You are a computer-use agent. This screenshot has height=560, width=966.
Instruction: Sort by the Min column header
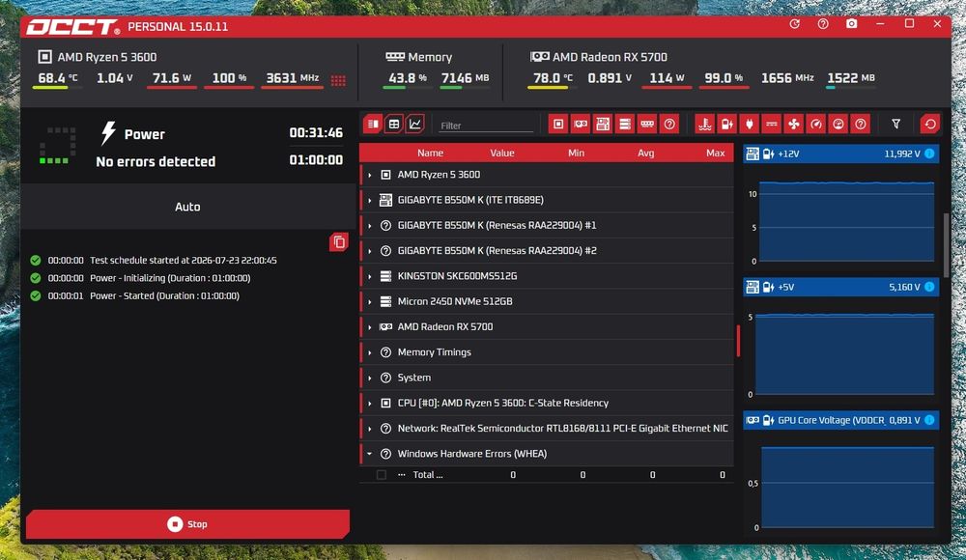[576, 153]
